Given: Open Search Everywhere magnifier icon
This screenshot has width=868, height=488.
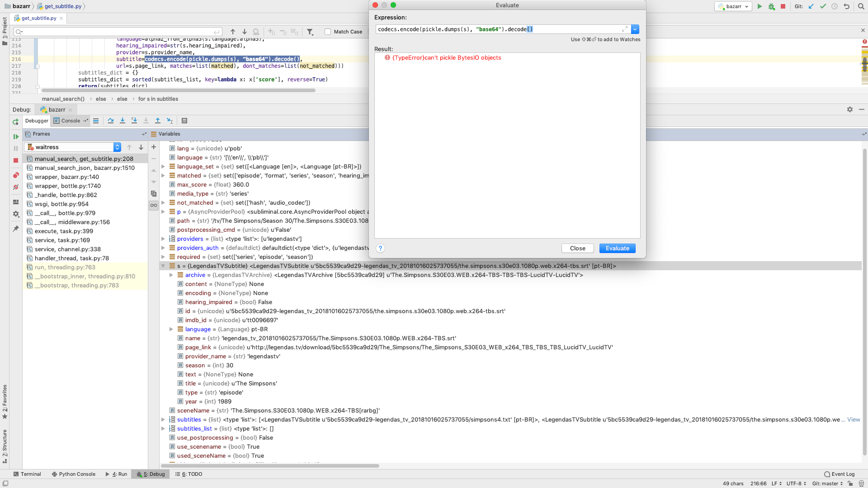Looking at the screenshot, I should click(861, 6).
